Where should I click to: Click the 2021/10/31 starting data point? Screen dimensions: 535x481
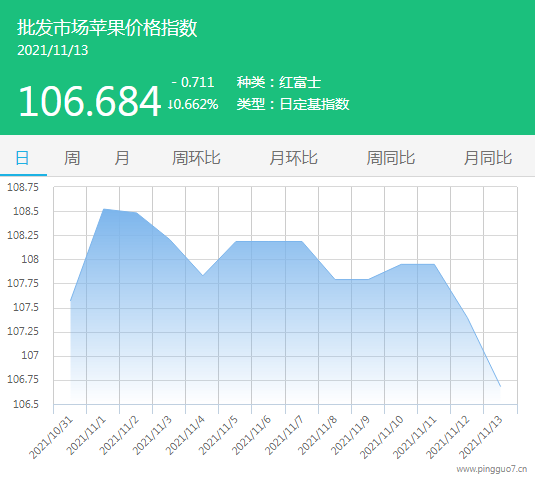click(x=70, y=301)
